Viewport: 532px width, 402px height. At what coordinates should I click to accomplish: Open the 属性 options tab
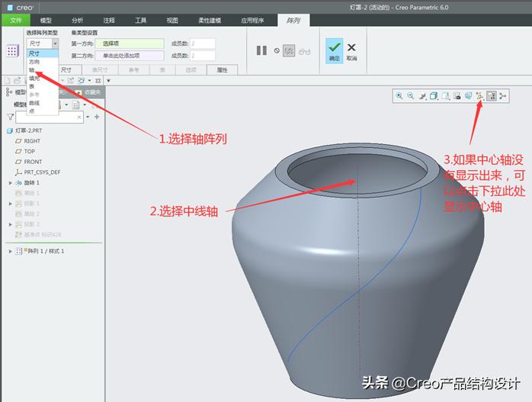(x=222, y=70)
